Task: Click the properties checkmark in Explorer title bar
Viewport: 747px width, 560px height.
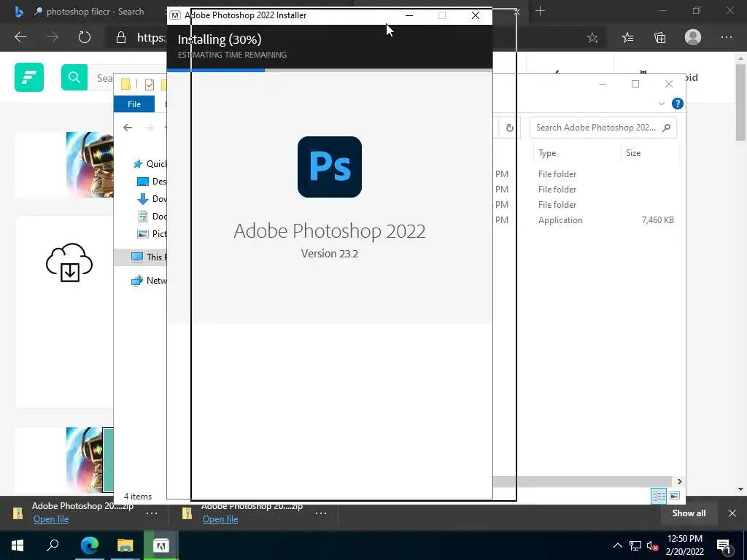Action: pos(149,85)
